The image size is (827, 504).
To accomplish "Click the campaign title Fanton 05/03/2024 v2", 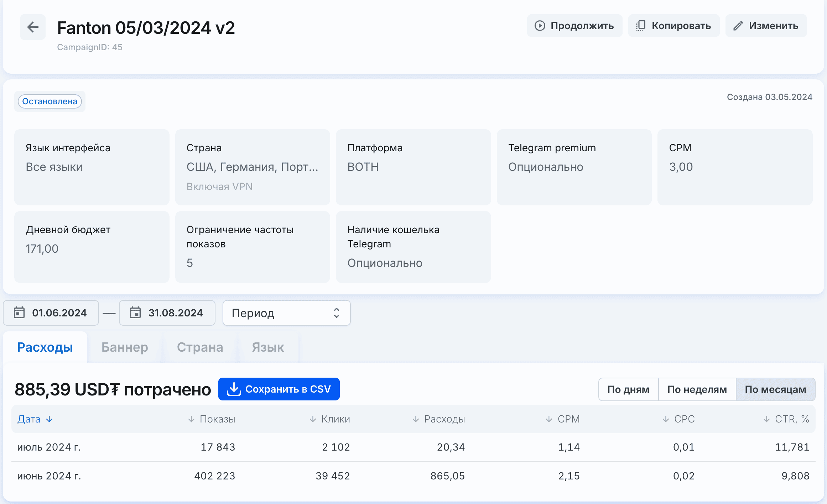I will click(146, 28).
